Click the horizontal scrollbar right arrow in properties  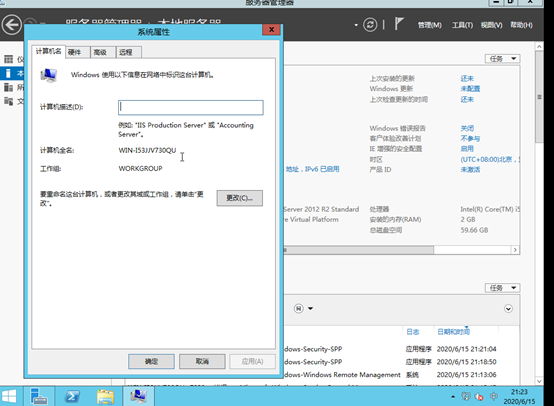coord(515,250)
